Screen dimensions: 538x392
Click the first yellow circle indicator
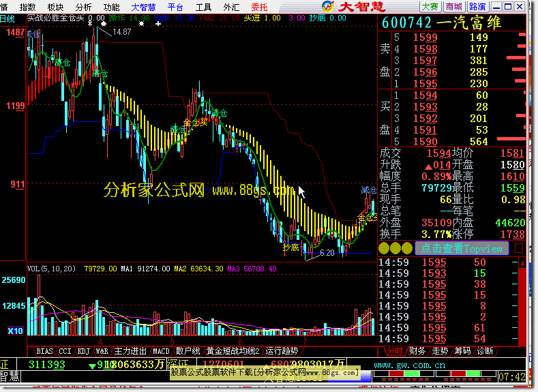tap(384, 248)
